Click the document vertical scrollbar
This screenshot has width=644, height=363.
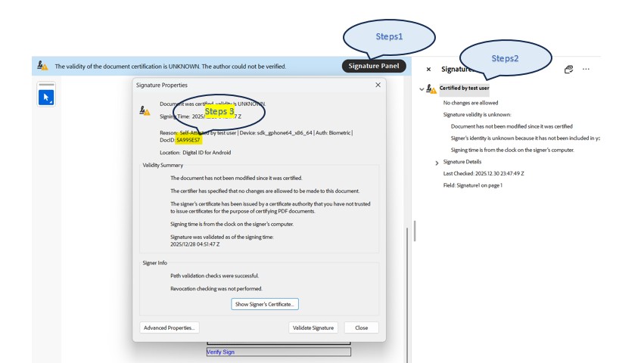pyautogui.click(x=407, y=293)
